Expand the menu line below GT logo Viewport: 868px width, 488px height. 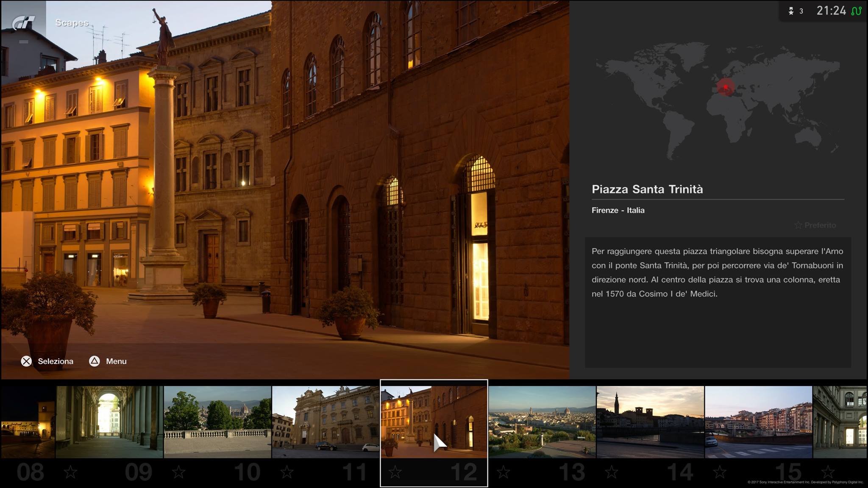point(23,42)
